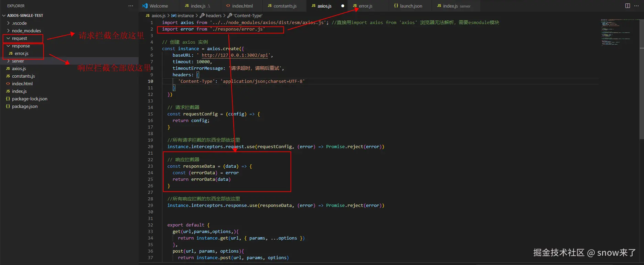
Task: Click instance breadcrumb segment
Action: tap(183, 15)
